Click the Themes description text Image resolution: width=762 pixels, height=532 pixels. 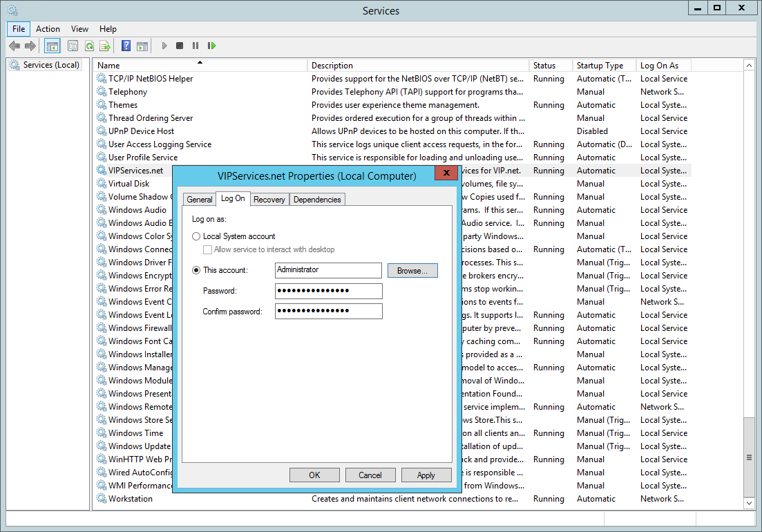point(395,105)
